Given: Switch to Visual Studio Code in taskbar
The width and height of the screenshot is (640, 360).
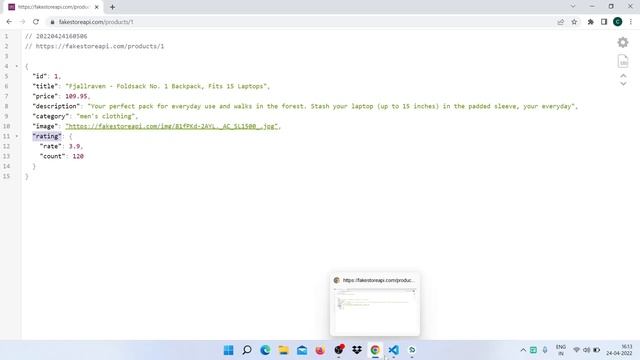Looking at the screenshot, I should tap(393, 350).
